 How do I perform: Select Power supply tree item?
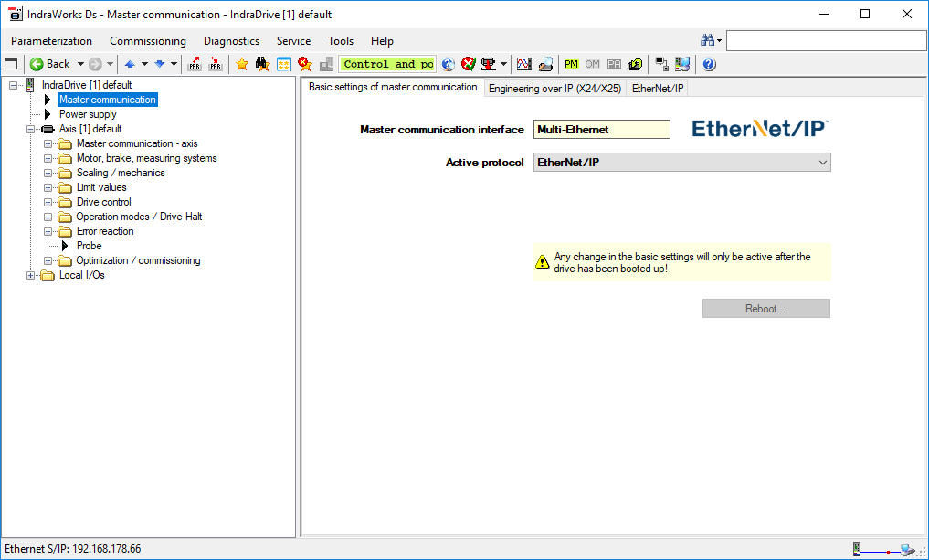pyautogui.click(x=88, y=114)
